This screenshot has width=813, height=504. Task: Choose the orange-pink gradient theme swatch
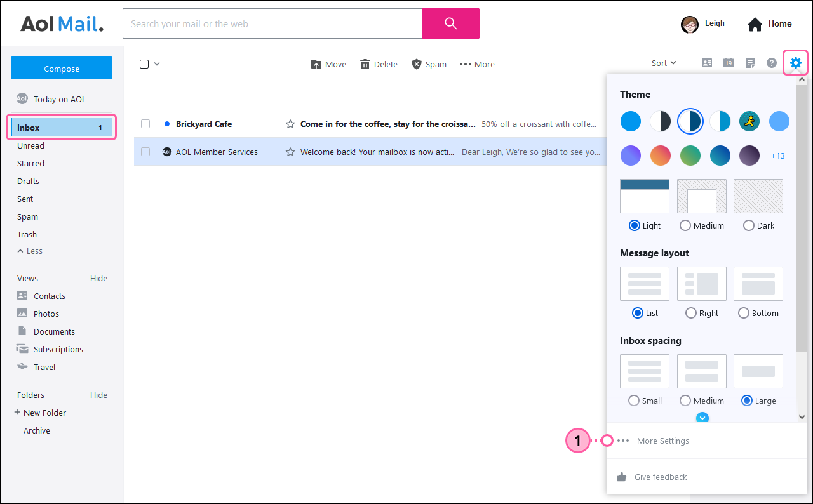click(661, 155)
